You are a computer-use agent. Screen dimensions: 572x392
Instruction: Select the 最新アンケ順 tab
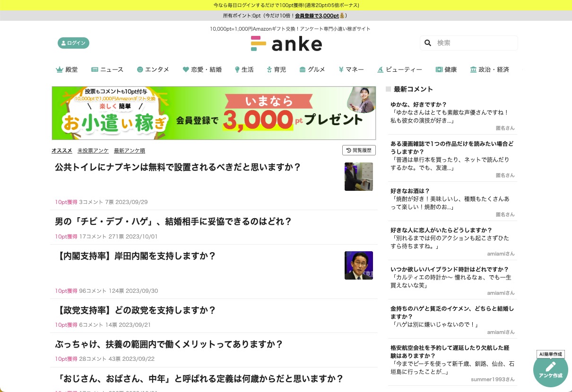(129, 150)
